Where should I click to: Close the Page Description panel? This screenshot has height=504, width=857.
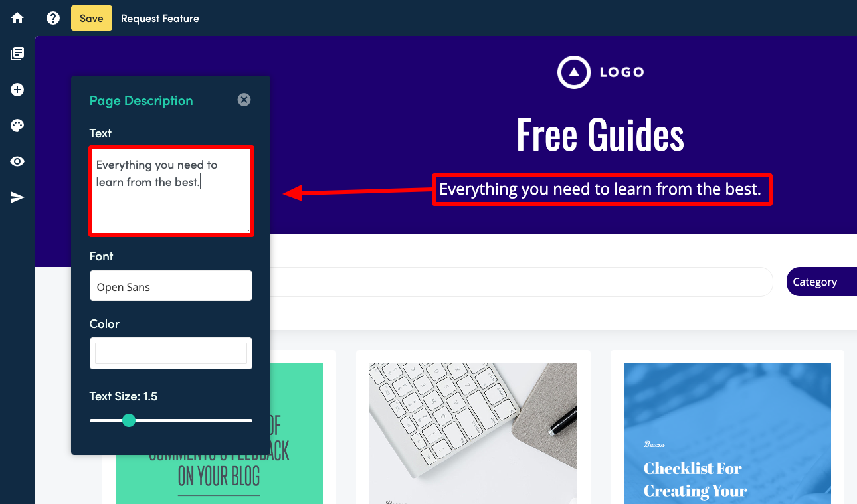pyautogui.click(x=244, y=100)
